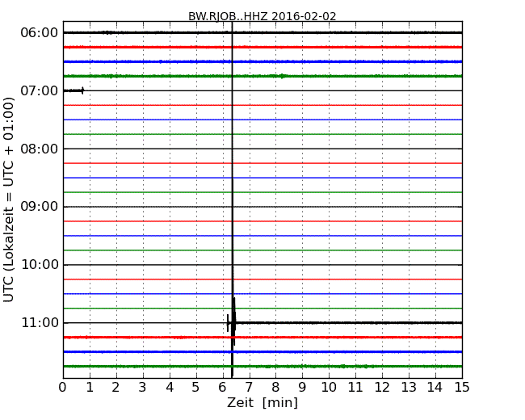The width and height of the screenshot is (525, 420).
Task: Click x-axis tick label 1
Action: [x=90, y=388]
